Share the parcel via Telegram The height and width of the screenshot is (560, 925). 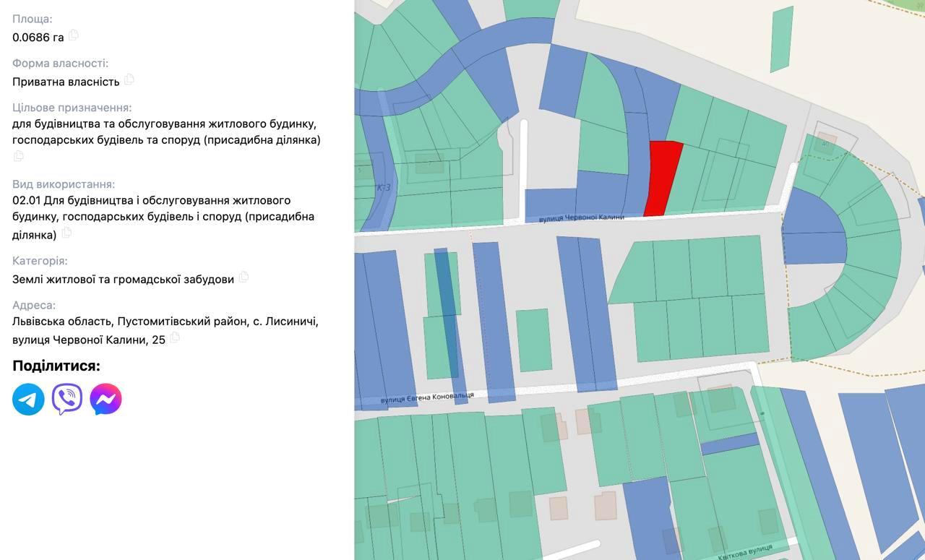point(28,399)
